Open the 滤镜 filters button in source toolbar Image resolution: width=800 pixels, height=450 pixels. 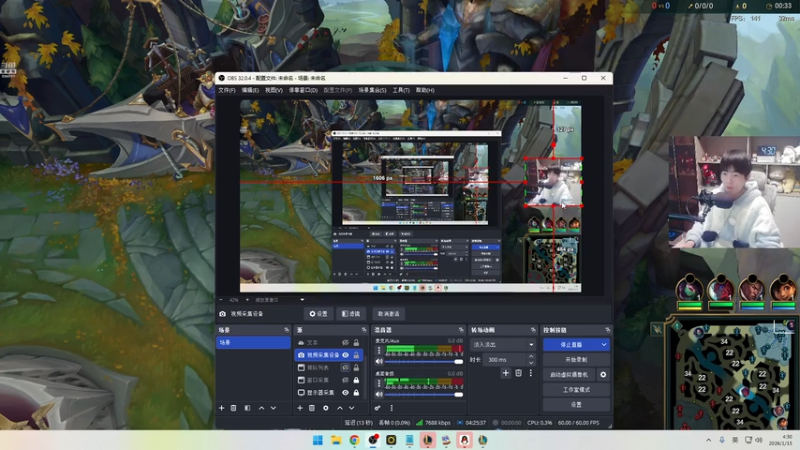[351, 314]
